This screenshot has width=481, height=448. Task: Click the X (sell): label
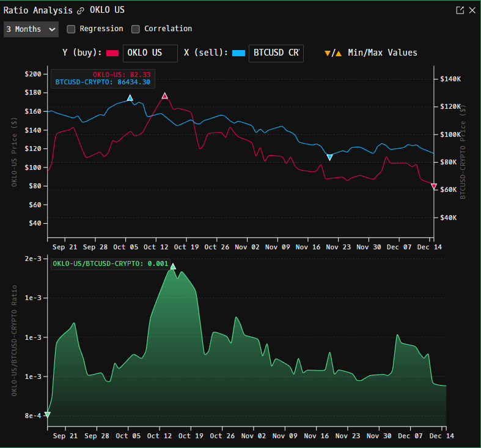click(206, 53)
